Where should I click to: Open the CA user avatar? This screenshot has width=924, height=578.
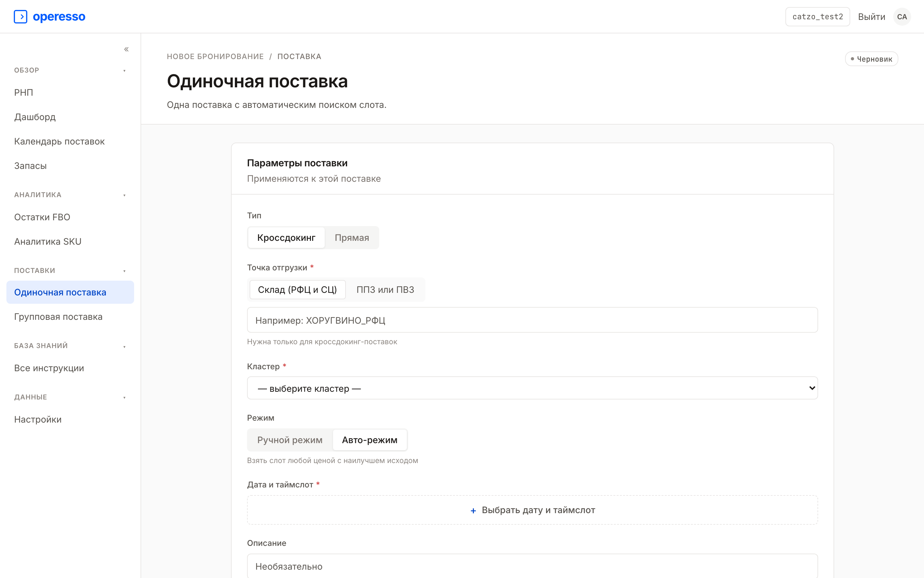pos(902,17)
